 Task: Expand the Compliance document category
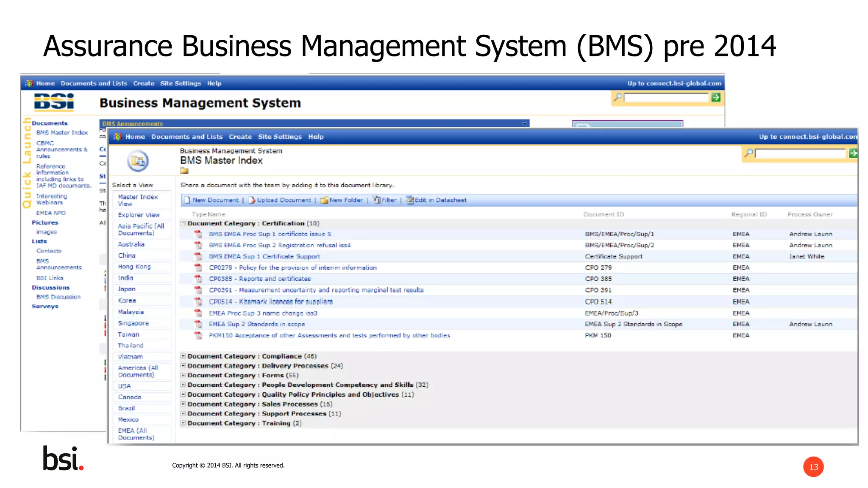click(x=183, y=356)
